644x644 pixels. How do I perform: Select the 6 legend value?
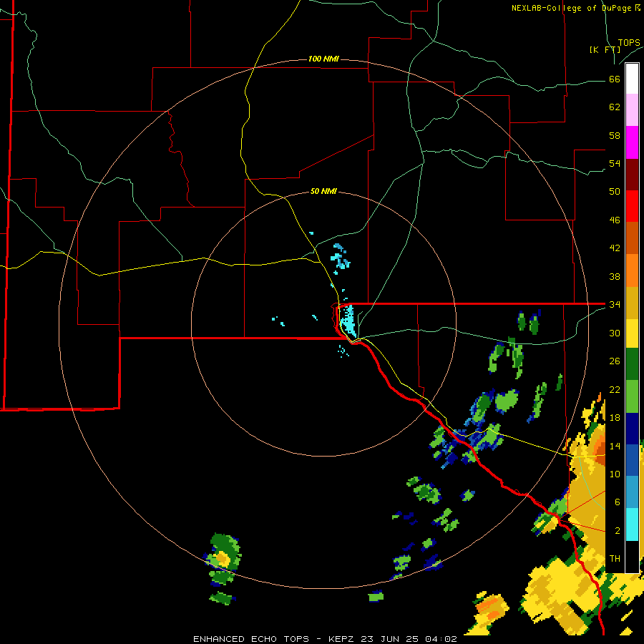(618, 502)
